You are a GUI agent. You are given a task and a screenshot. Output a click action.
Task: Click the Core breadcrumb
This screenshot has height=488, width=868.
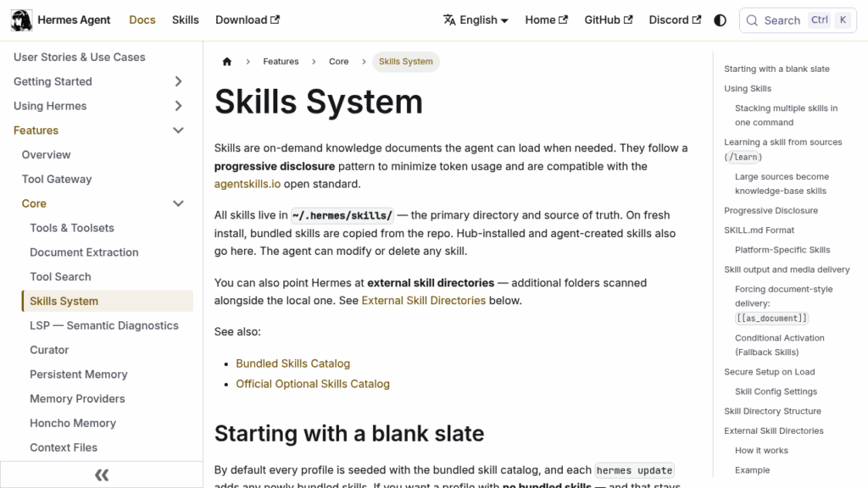coord(339,61)
